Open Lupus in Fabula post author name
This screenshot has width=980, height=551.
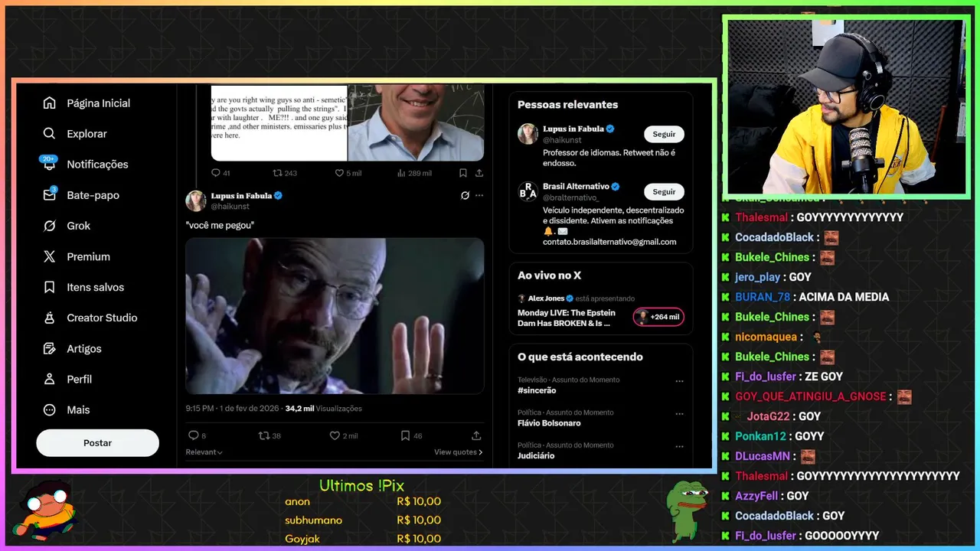click(x=240, y=195)
